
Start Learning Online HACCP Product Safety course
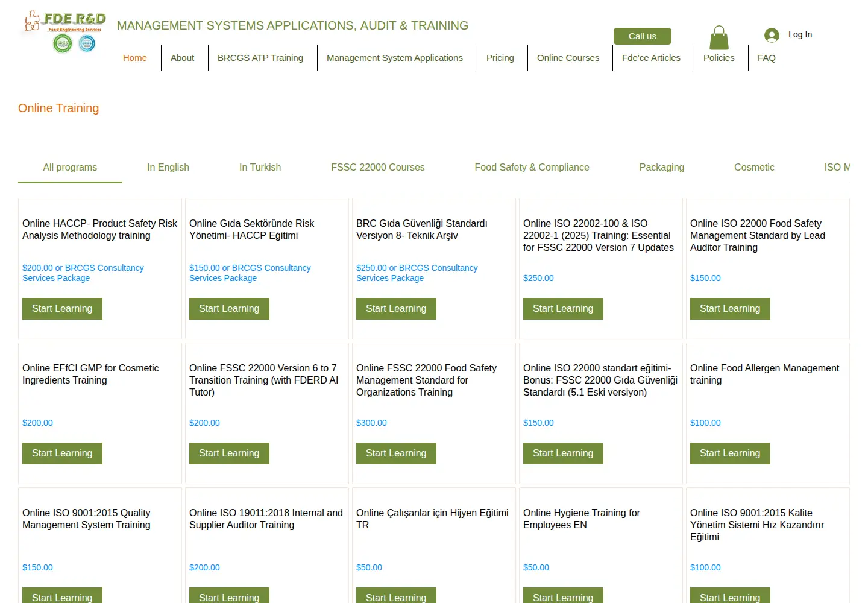pos(62,309)
